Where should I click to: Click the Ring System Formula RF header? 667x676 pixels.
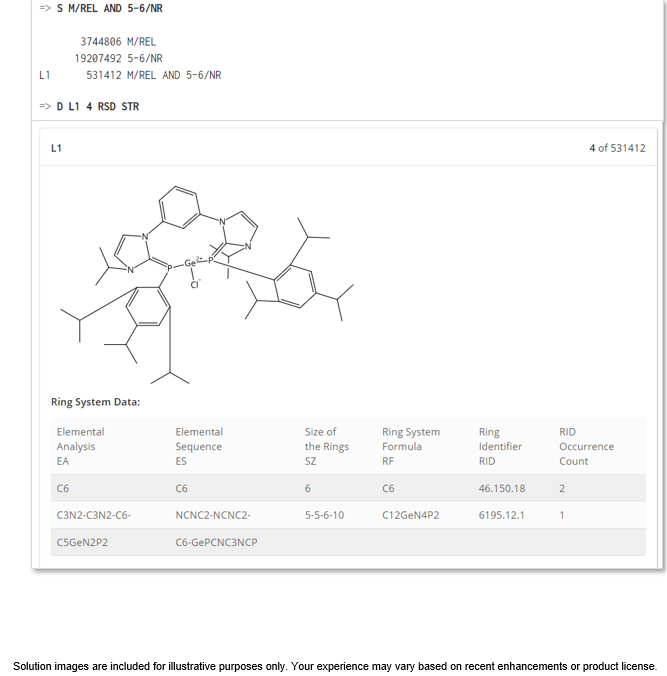pos(411,446)
